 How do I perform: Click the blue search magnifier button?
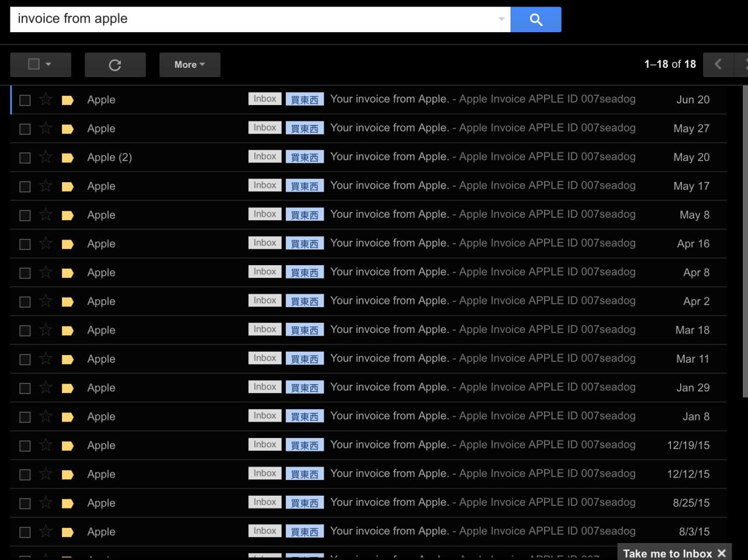click(535, 20)
